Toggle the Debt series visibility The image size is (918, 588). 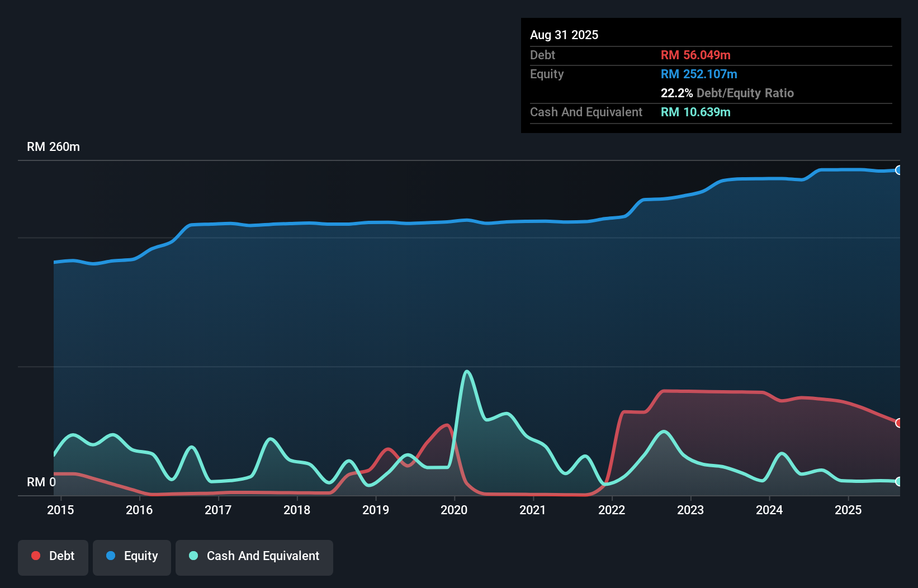click(53, 557)
